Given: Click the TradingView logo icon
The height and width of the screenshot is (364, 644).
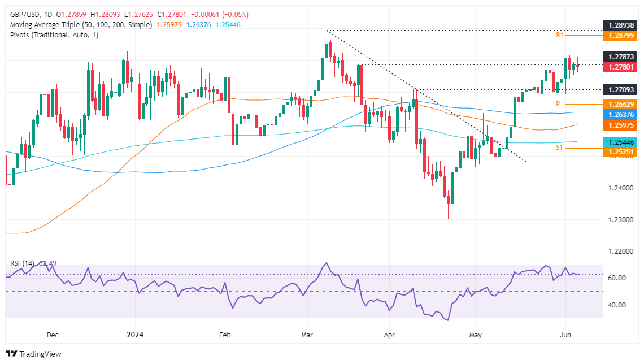Looking at the screenshot, I should [12, 354].
